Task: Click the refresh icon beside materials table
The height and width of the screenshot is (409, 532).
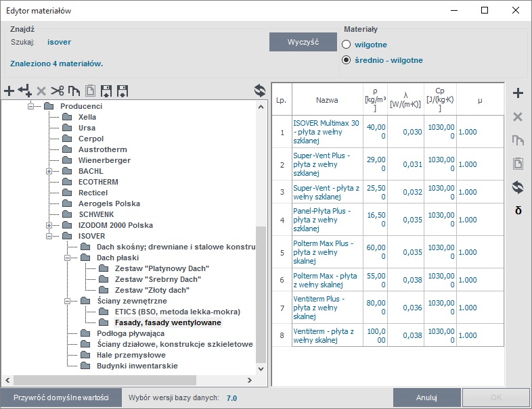Action: click(x=518, y=187)
